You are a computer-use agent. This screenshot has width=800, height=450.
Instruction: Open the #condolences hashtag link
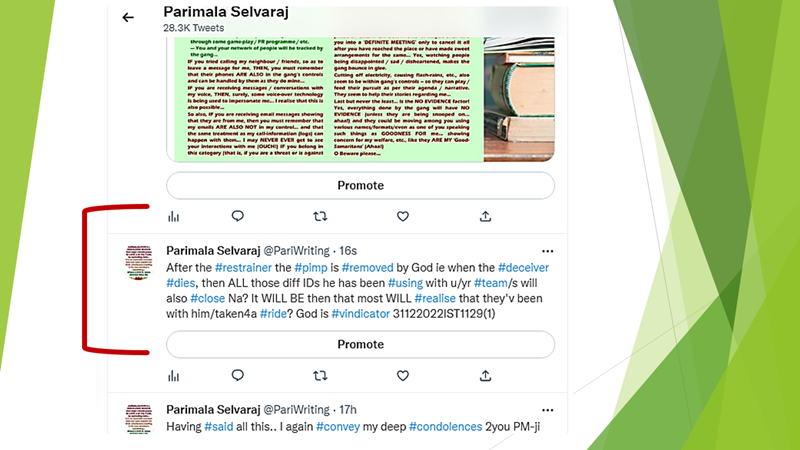click(445, 427)
